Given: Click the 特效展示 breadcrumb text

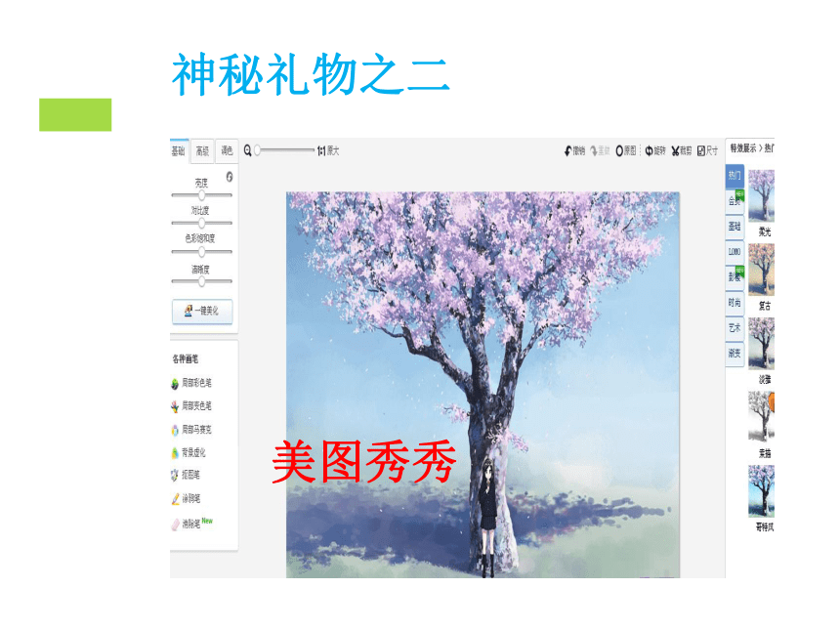Looking at the screenshot, I should [743, 148].
